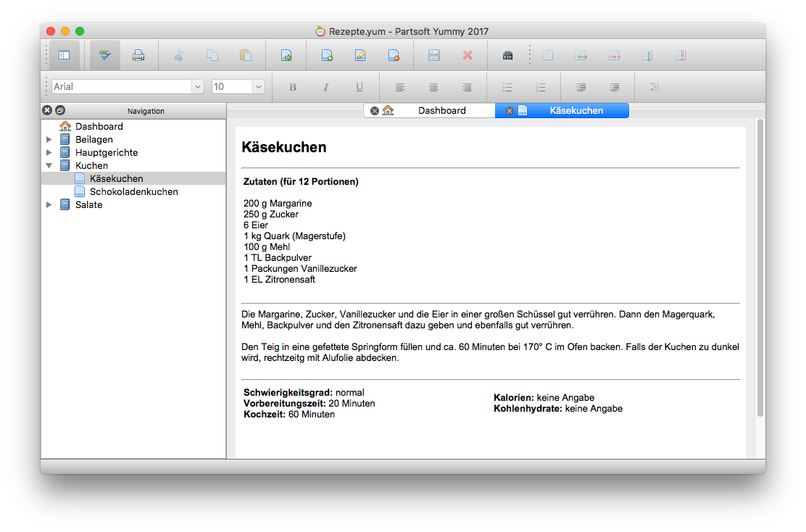Collapse the Kuchen category
Image resolution: width=806 pixels, height=532 pixels.
pyautogui.click(x=49, y=166)
